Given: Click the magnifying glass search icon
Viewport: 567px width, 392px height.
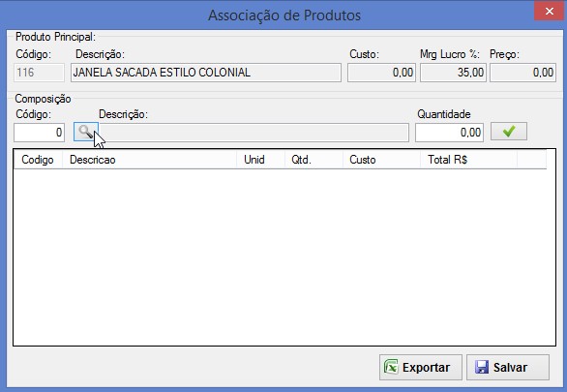Looking at the screenshot, I should [86, 132].
